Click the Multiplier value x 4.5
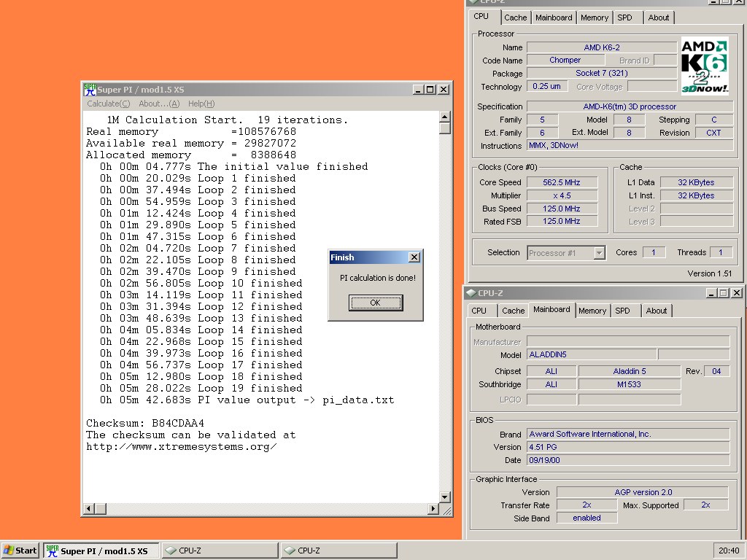747x560 pixels. (x=562, y=195)
